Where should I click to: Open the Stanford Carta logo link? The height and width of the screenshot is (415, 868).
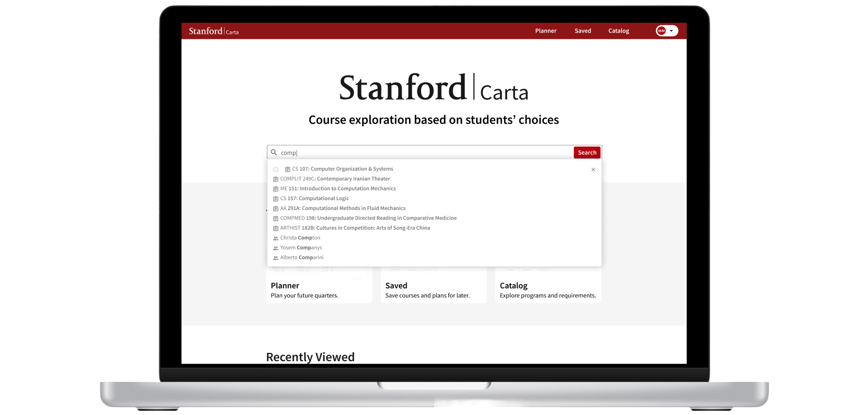tap(214, 31)
